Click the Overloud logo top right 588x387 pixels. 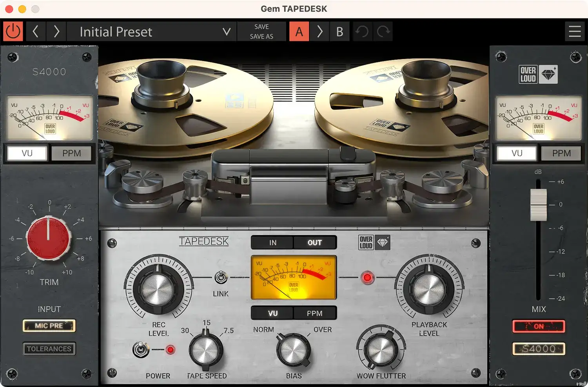[x=538, y=74]
